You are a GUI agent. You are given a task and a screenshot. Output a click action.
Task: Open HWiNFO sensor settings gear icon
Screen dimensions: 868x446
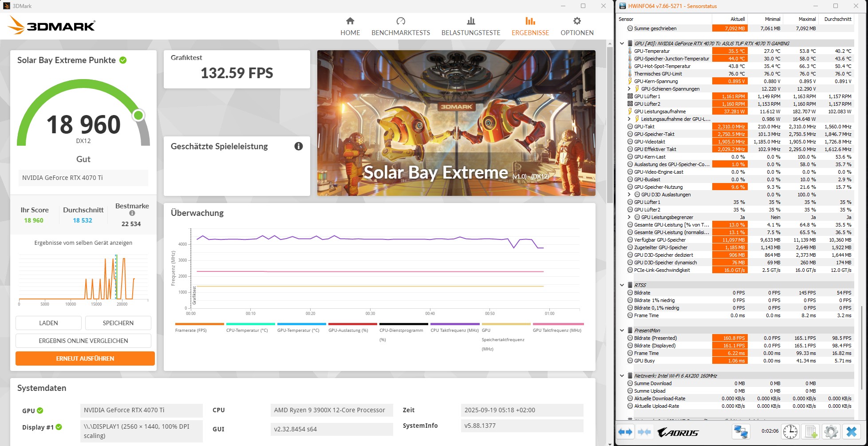[x=831, y=432]
